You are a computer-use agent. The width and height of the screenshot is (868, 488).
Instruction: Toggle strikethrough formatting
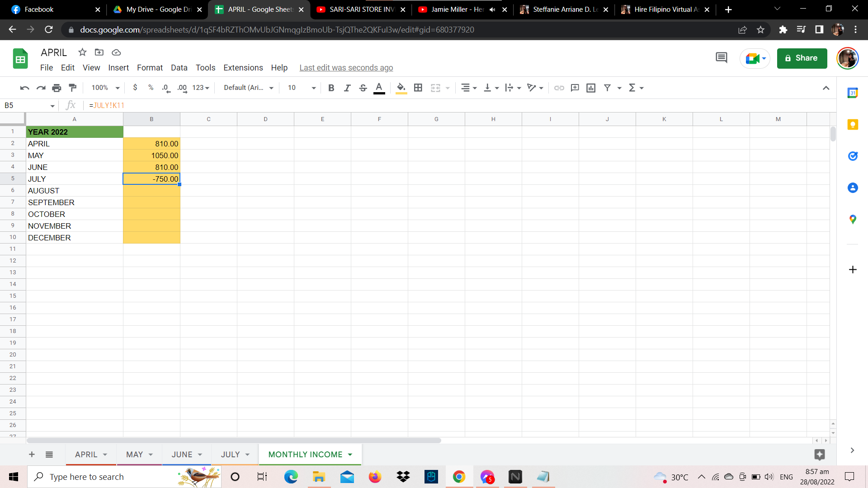coord(363,88)
